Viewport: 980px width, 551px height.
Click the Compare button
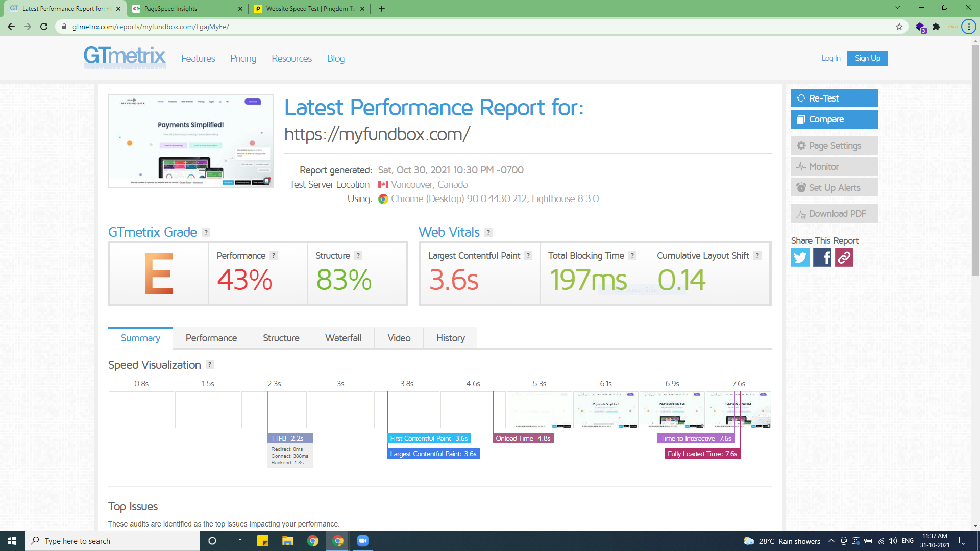tap(835, 119)
